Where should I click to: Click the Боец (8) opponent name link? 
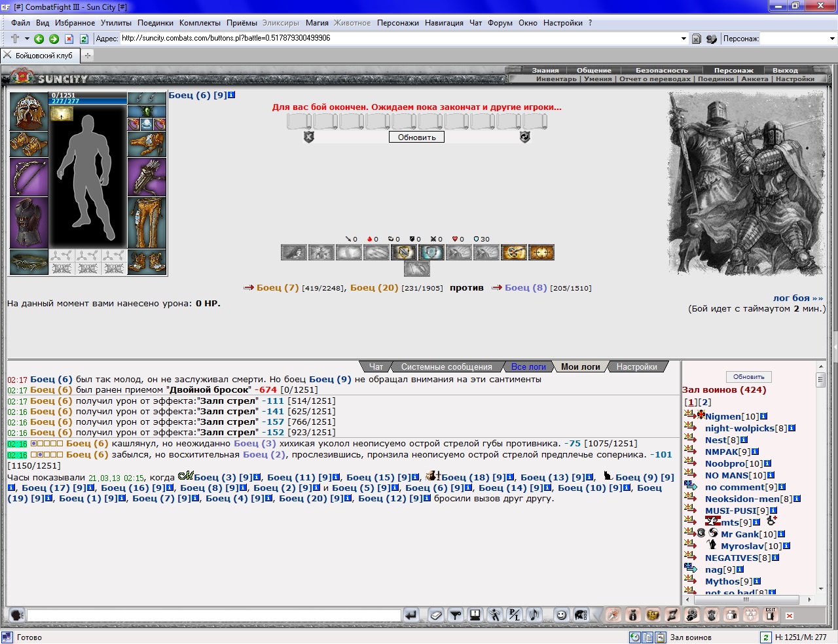[526, 287]
